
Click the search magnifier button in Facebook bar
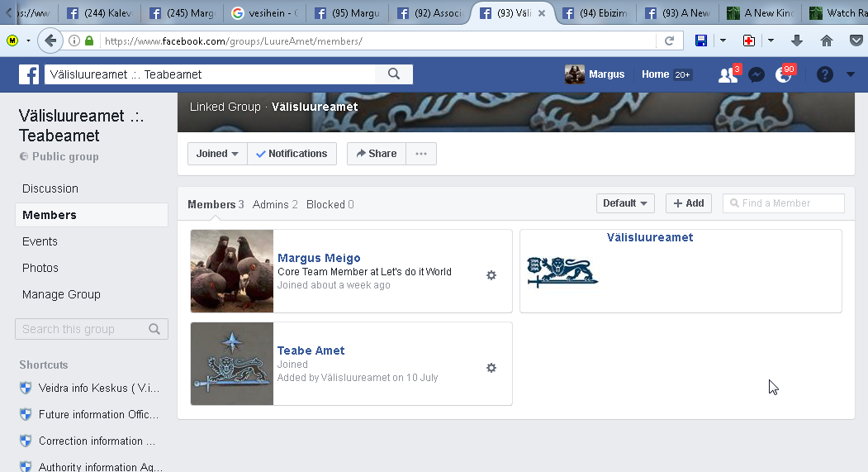click(394, 74)
